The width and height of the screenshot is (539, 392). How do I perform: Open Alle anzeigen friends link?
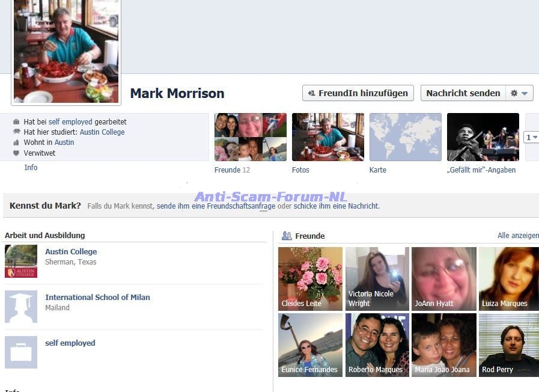tap(517, 236)
